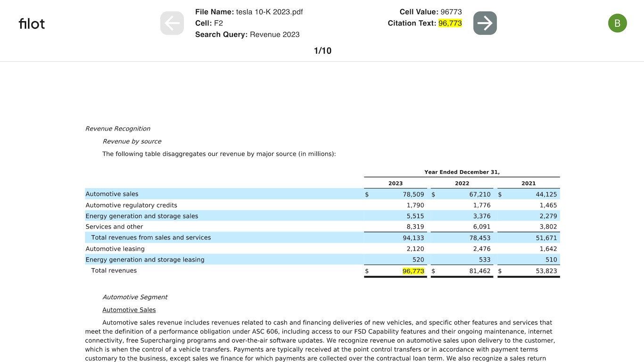The height and width of the screenshot is (362, 644).
Task: Click the 2023 column header
Action: tap(395, 183)
